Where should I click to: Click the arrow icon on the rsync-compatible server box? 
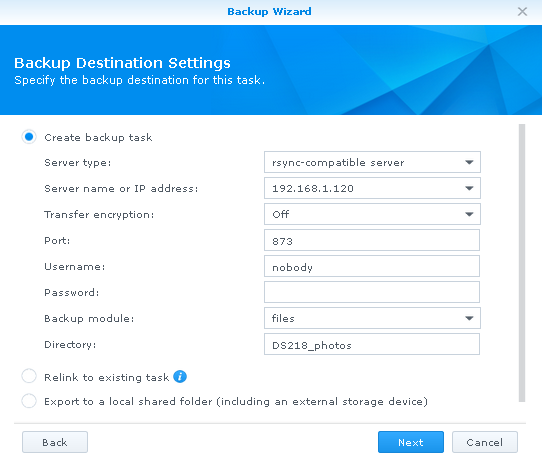tap(469, 162)
